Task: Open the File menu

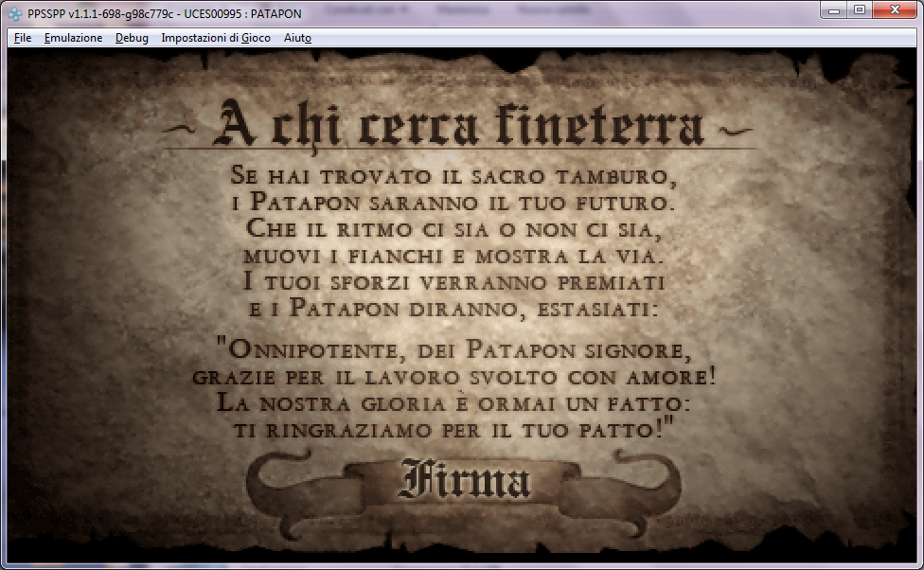Action: [23, 38]
